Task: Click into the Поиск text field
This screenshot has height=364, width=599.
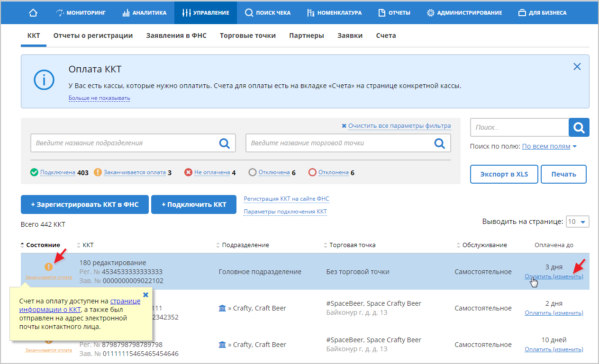Action: 519,127
